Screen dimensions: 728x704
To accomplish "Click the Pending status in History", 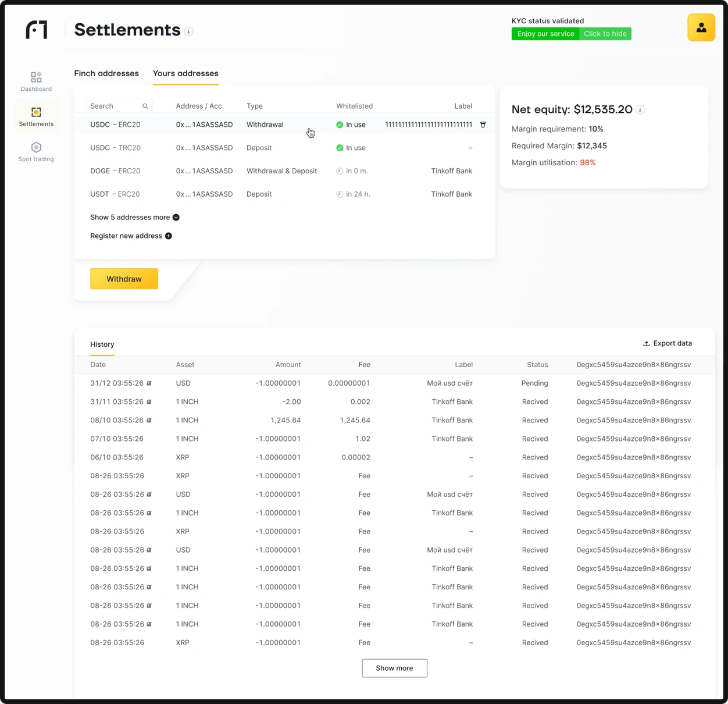I will [534, 383].
